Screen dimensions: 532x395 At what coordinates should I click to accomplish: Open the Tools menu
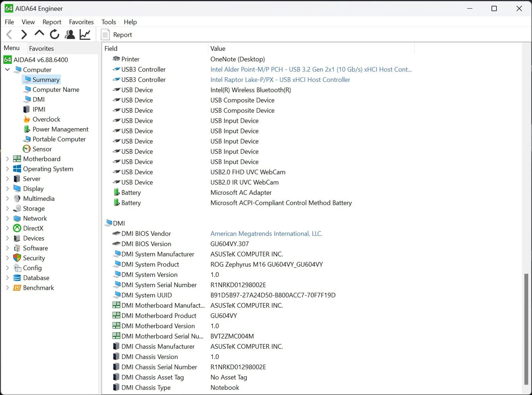coord(109,22)
